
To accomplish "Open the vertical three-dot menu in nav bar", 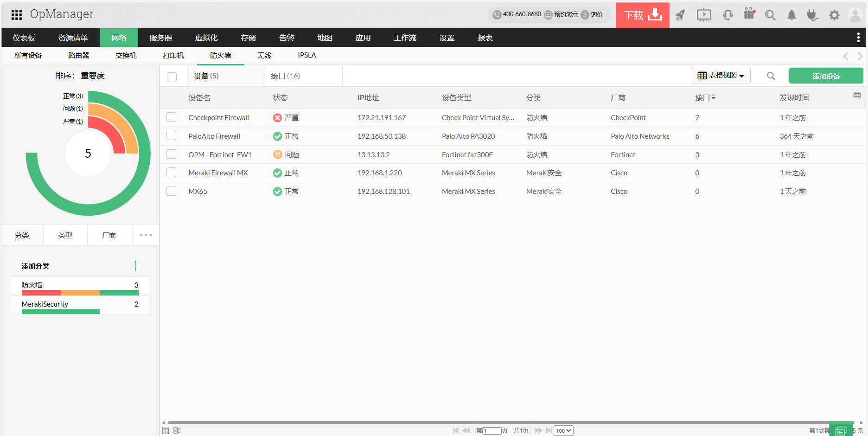I will (x=858, y=38).
